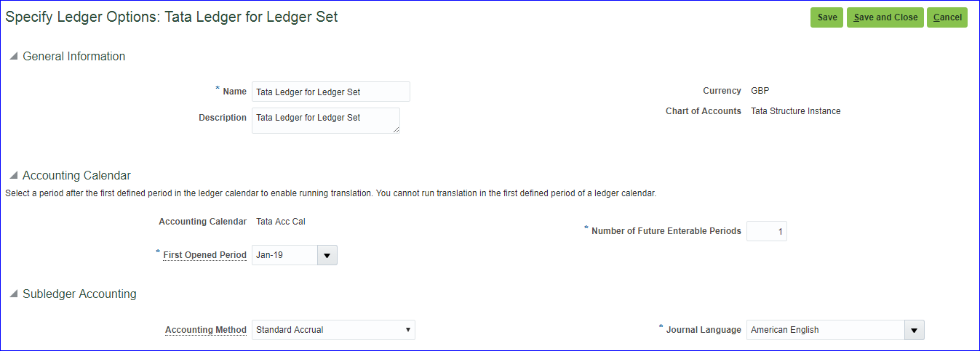Screen dimensions: 980x351
Task: Click the First Opened Period label link
Action: tap(204, 255)
